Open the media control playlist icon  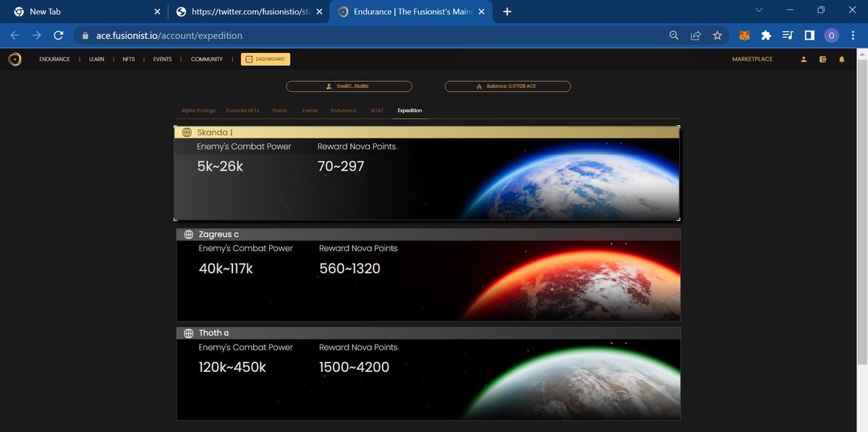coord(788,35)
